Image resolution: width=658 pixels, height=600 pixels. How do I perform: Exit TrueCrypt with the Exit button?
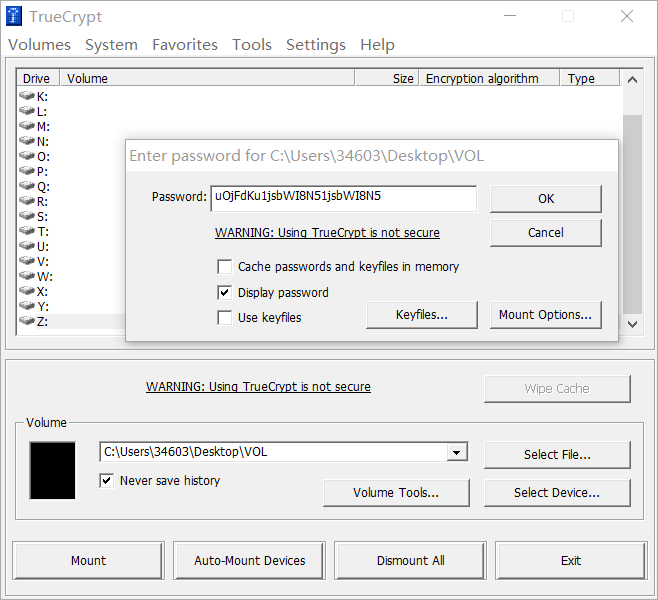[571, 561]
